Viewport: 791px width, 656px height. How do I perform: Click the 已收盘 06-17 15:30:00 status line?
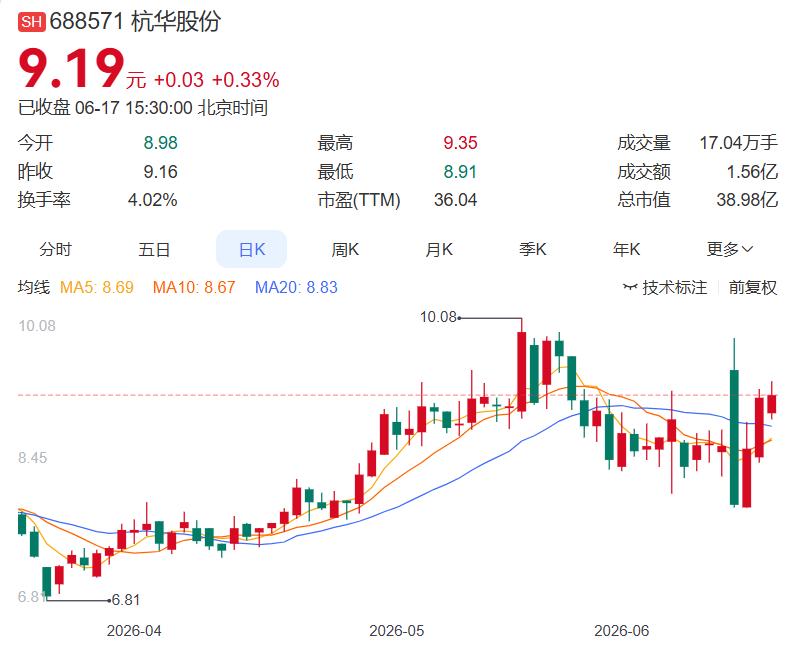point(143,108)
